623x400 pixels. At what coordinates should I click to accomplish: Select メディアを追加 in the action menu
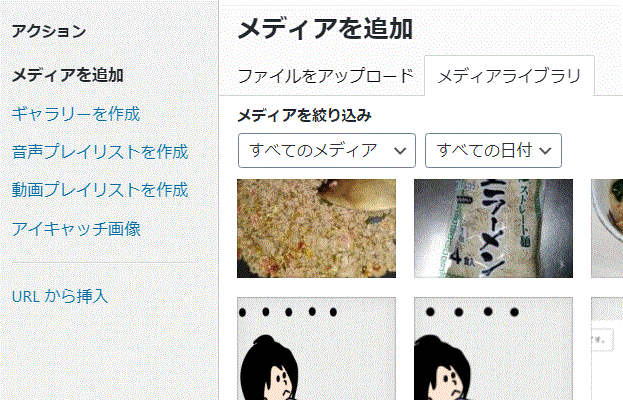[x=68, y=75]
